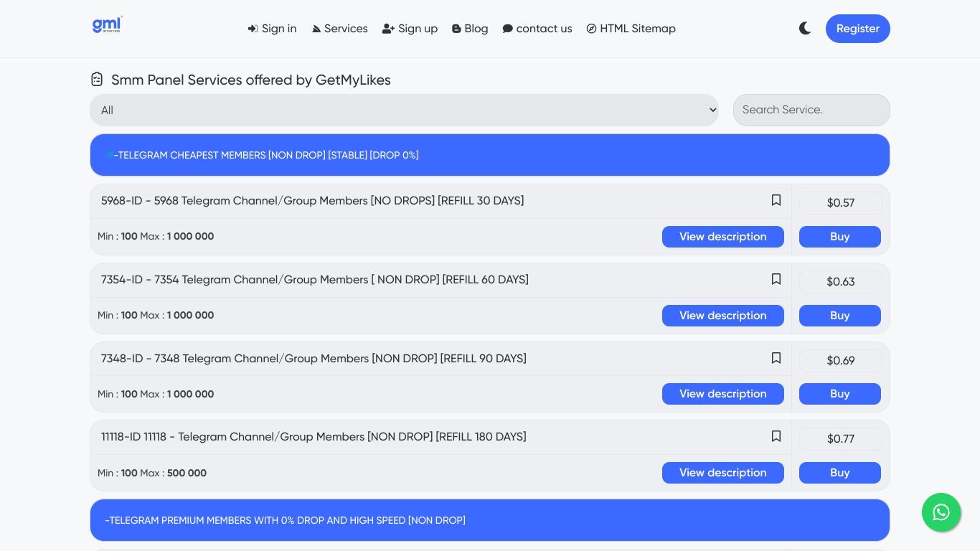Open the WhatsApp chat bubble
This screenshot has height=551, width=980.
click(941, 512)
